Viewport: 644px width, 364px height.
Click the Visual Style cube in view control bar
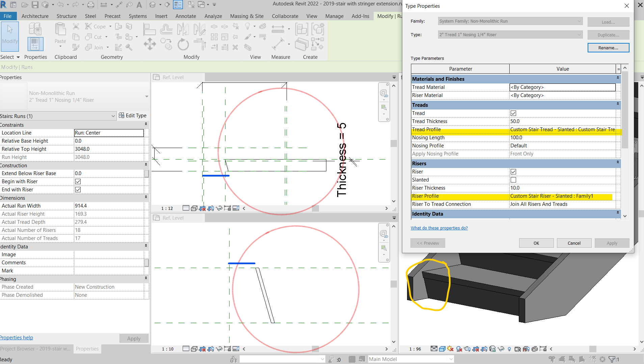194,208
